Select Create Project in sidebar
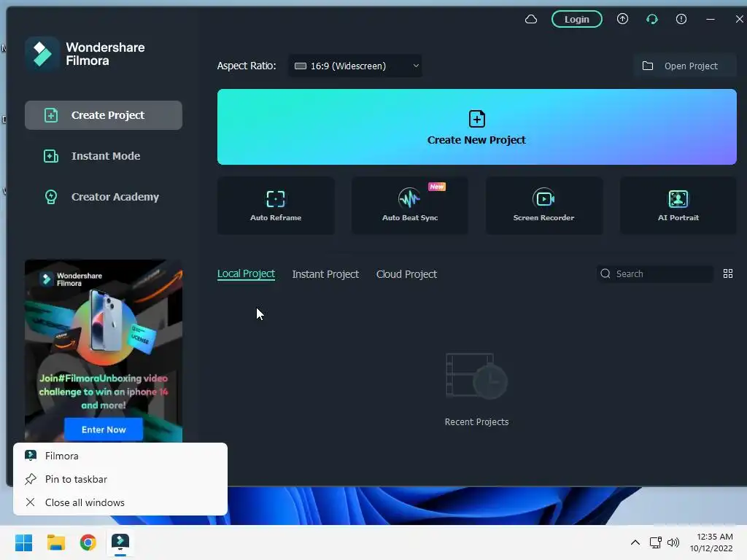The image size is (747, 560). point(104,115)
